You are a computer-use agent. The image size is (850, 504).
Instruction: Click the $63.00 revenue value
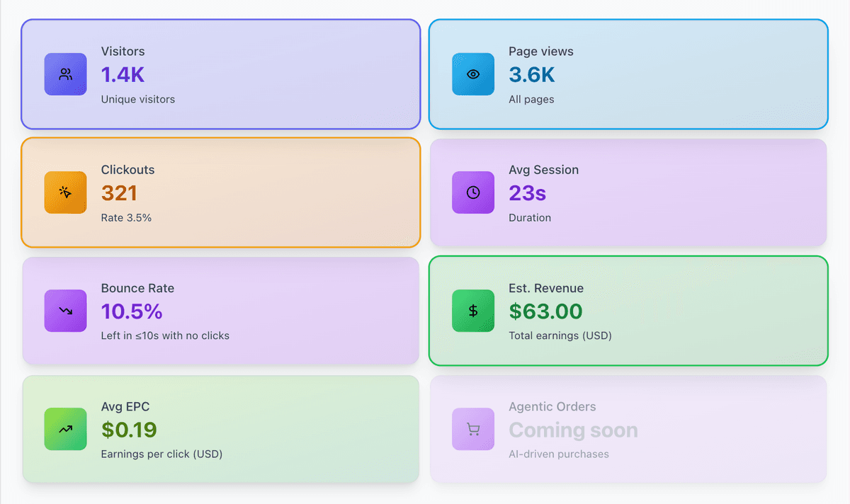pos(545,311)
